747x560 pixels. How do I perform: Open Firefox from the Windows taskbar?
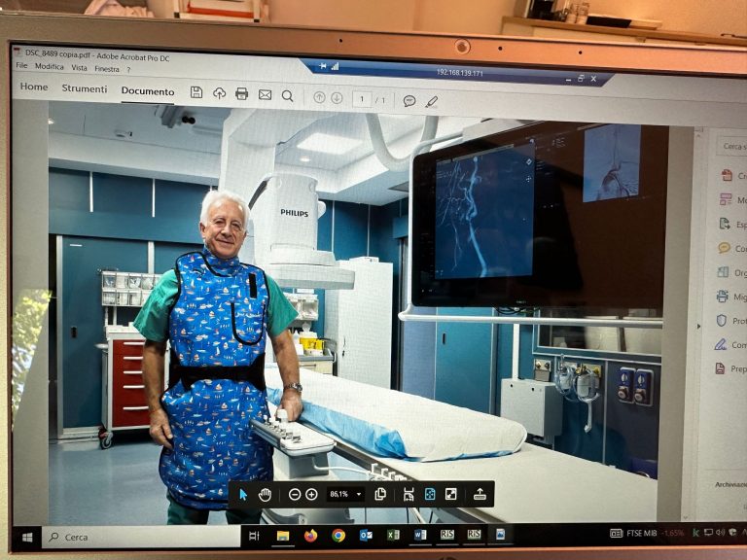pyautogui.click(x=310, y=535)
